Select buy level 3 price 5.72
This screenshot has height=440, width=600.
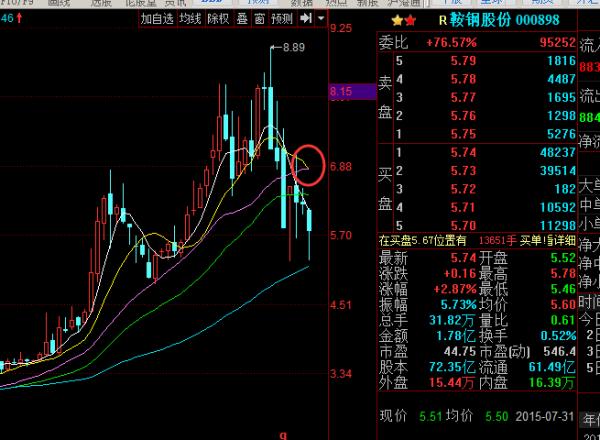463,189
